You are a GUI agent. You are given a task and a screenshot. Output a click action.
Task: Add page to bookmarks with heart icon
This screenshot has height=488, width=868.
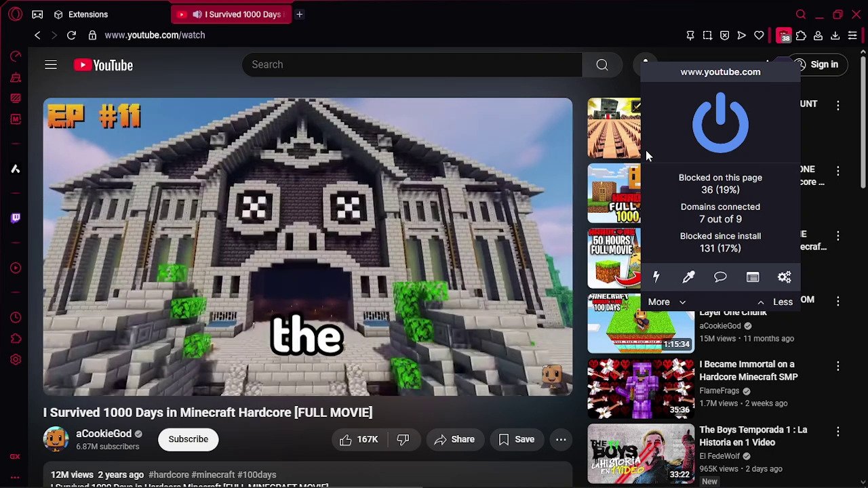[x=759, y=35]
